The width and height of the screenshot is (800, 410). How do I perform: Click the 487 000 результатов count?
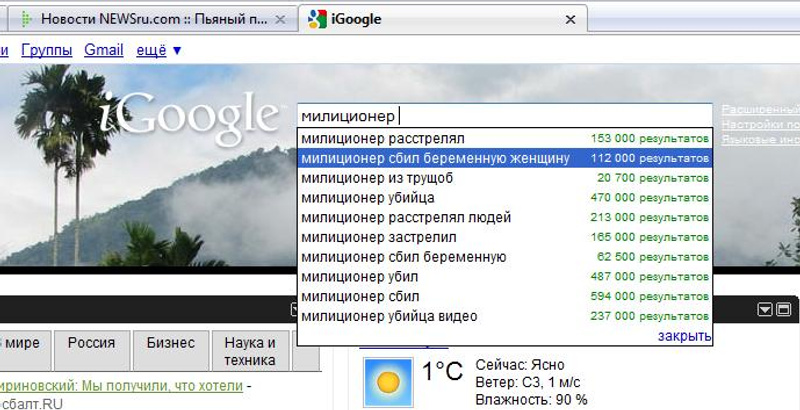(x=650, y=277)
